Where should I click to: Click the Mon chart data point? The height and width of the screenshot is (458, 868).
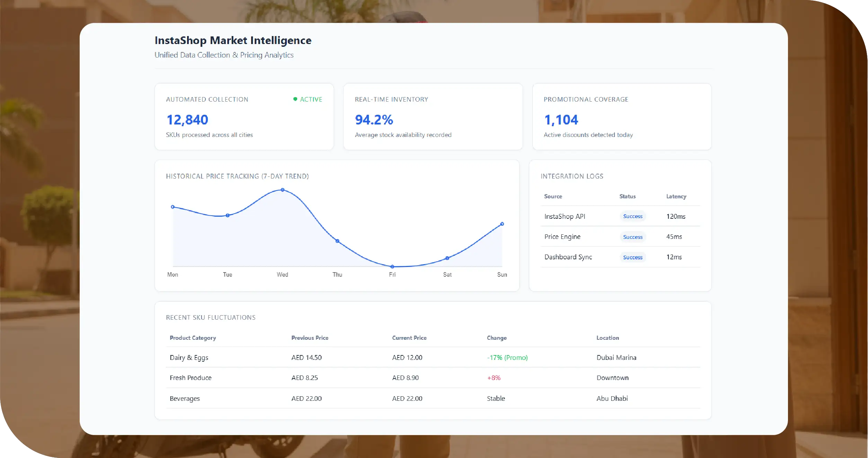173,207
